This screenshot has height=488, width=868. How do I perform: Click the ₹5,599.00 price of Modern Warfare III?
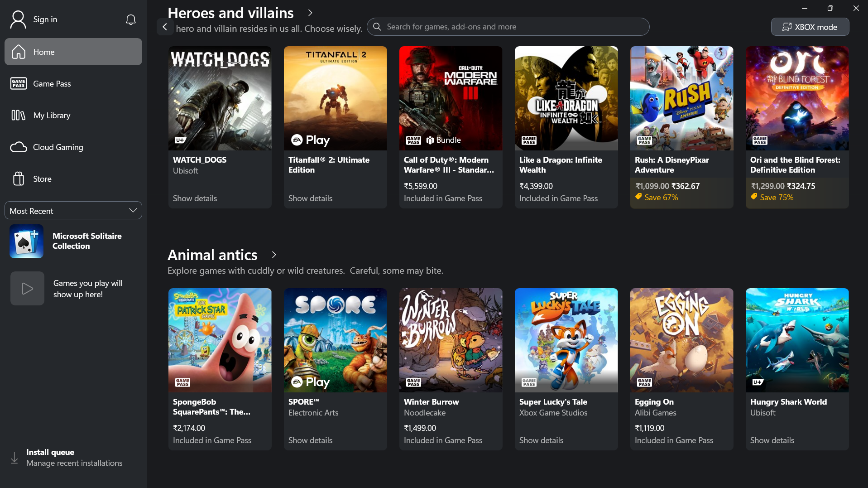(421, 186)
